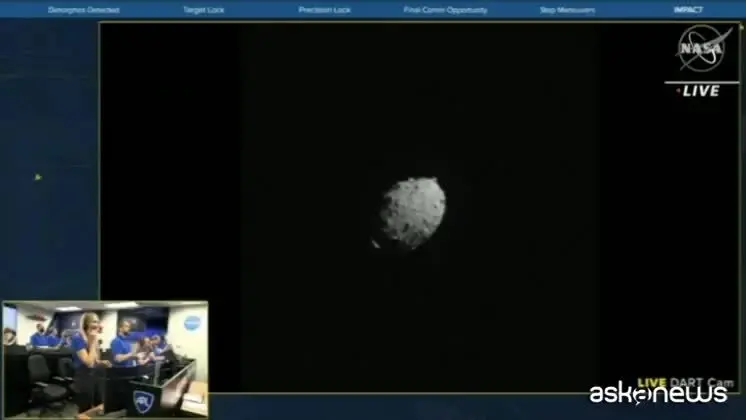The image size is (746, 420).
Task: Open the mission control room thumbnail
Action: (x=105, y=360)
